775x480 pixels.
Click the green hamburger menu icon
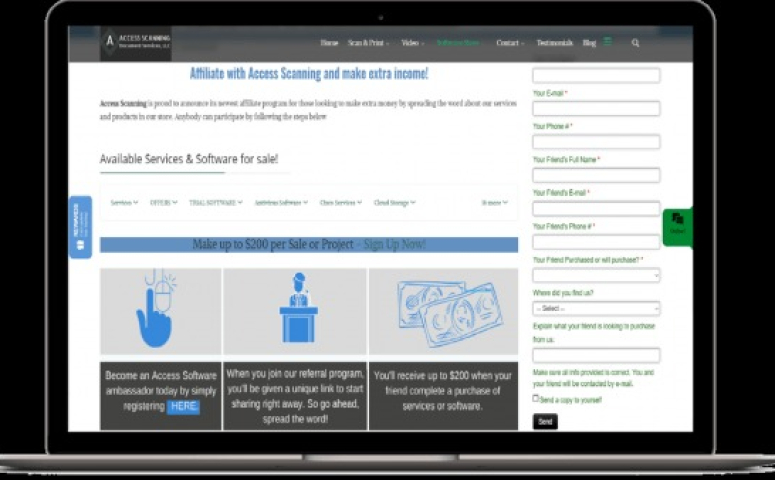click(608, 42)
